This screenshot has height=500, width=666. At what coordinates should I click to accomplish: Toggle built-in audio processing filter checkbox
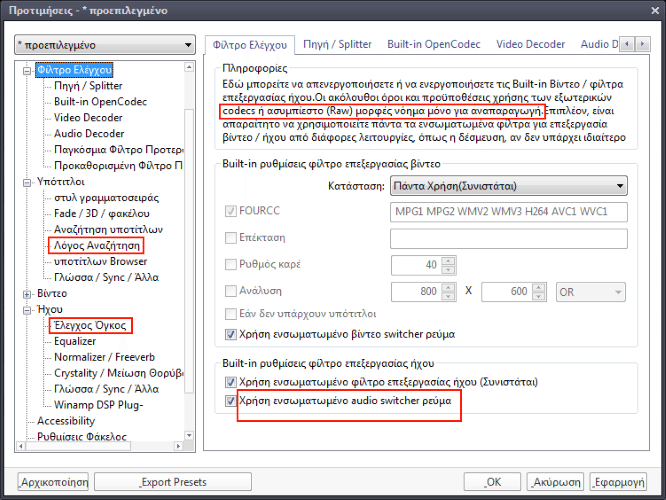(231, 382)
